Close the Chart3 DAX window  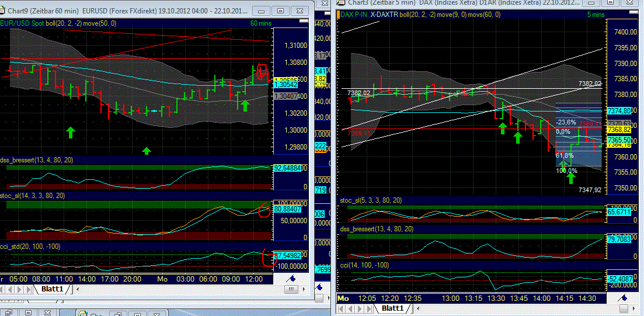click(630, 2)
